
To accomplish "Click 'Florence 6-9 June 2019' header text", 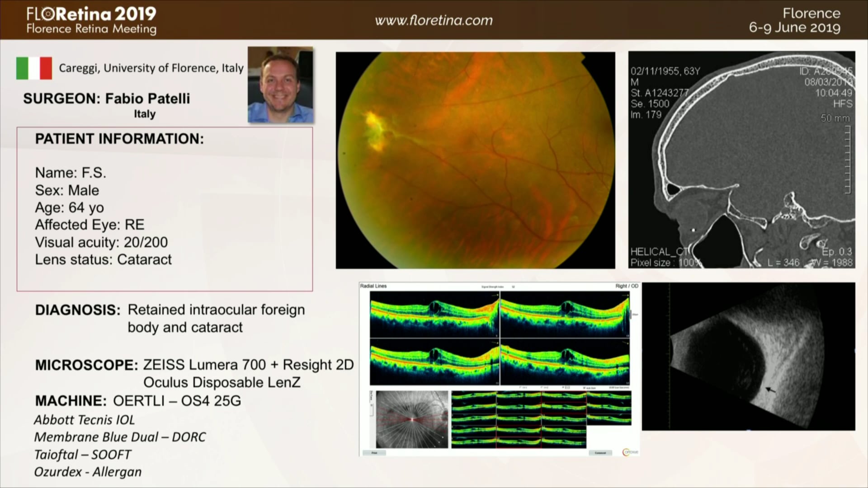I will pos(794,20).
